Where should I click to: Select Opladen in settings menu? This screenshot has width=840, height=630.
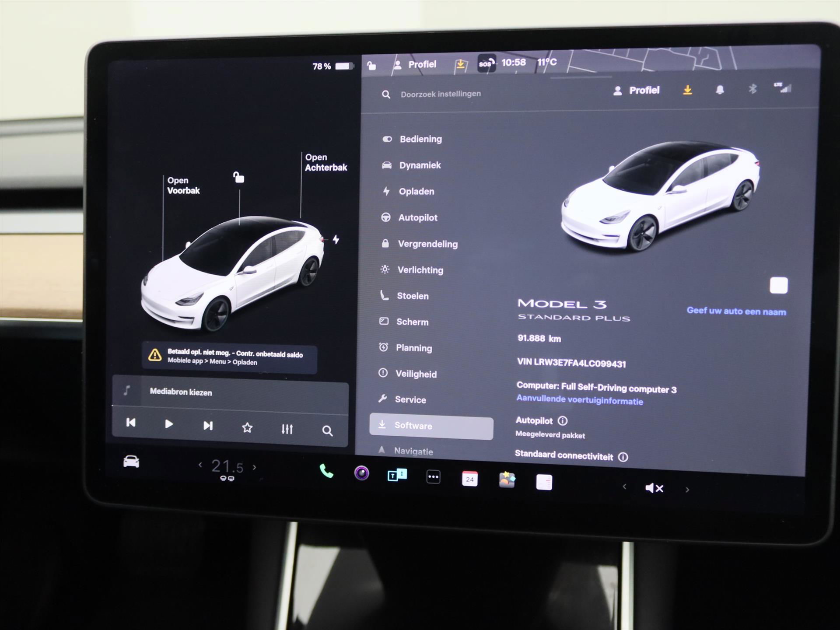[416, 192]
